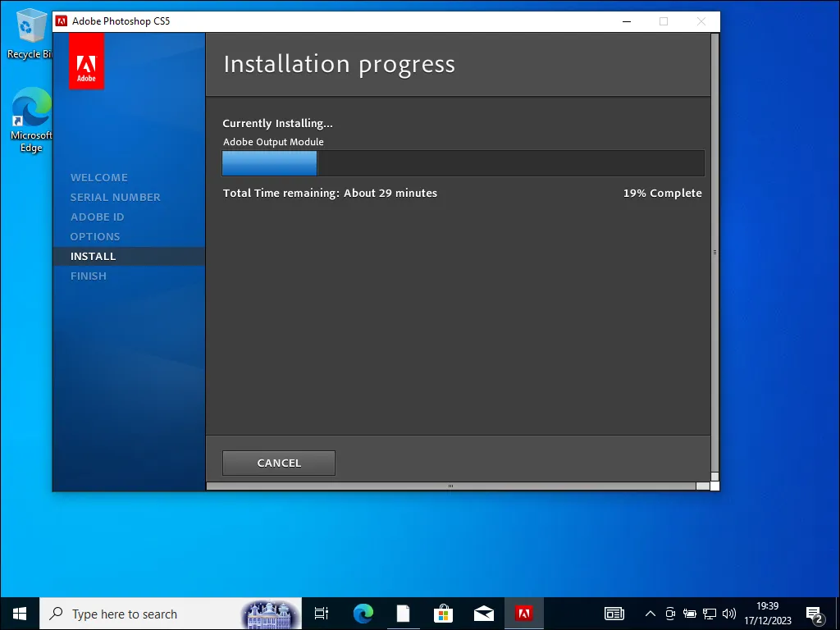Open the Recycle Bin on the desktop
840x630 pixels.
[30, 26]
